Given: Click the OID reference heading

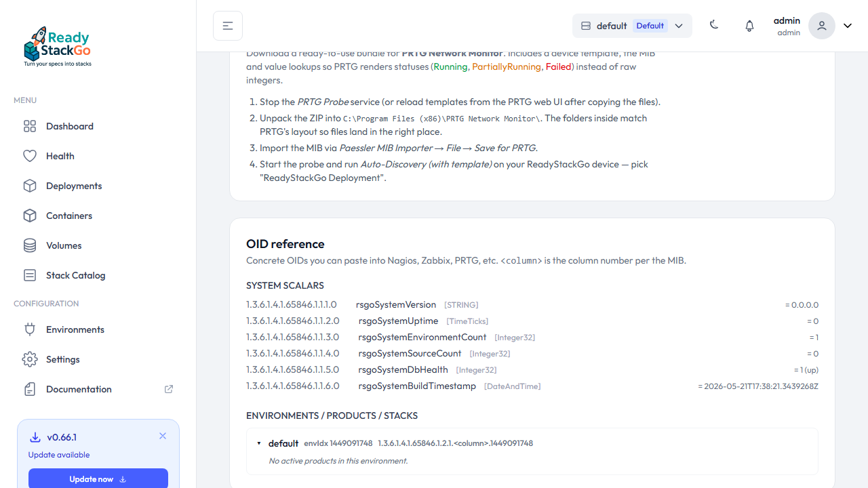Looking at the screenshot, I should 285,244.
